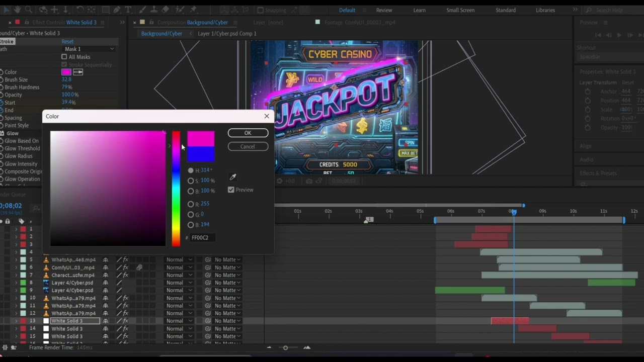Image resolution: width=644 pixels, height=362 pixels.
Task: Click zoom in mountain icon on timeline
Action: [x=307, y=347]
